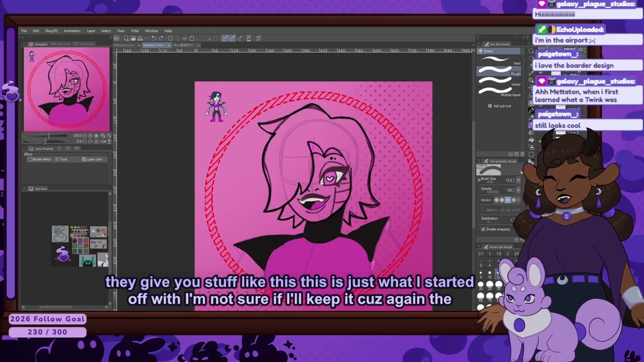
Task: Click the Opacity value stepper
Action: 514,190
